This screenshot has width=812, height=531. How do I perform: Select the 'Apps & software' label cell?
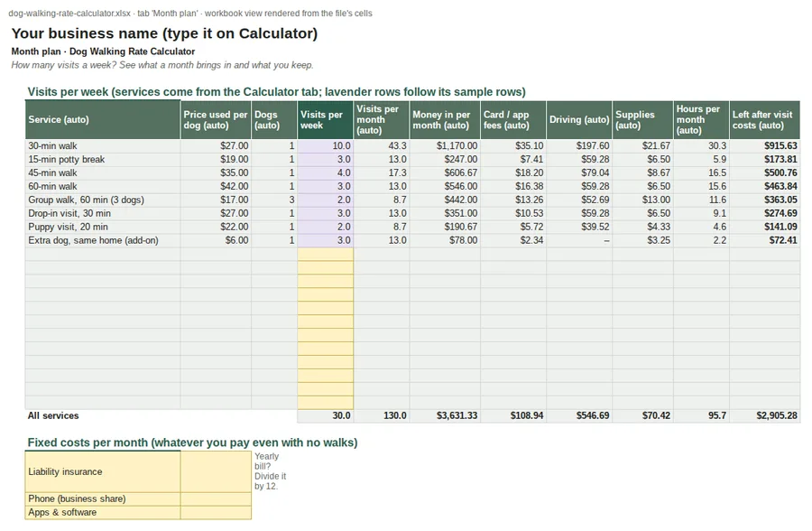point(103,512)
